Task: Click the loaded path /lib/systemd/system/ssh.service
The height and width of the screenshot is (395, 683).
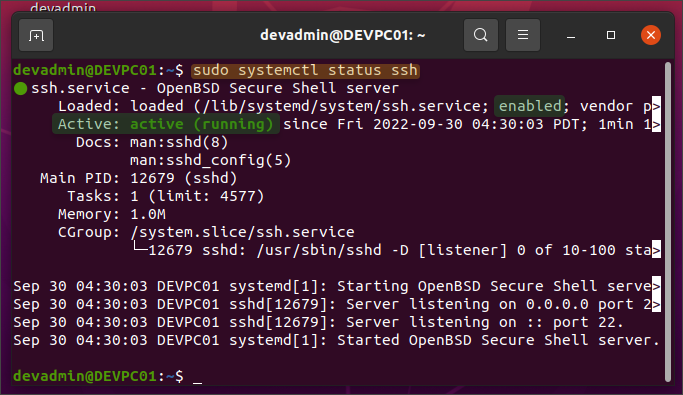Action: point(341,106)
